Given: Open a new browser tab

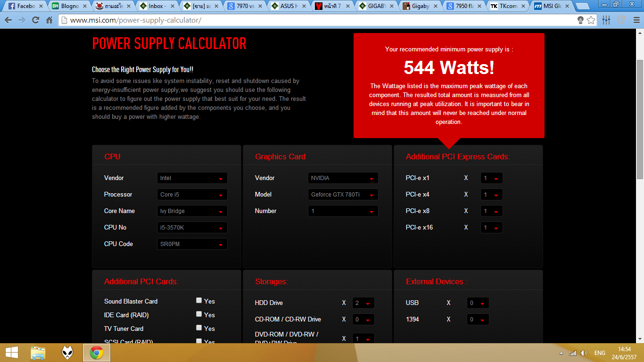Looking at the screenshot, I should [x=583, y=6].
